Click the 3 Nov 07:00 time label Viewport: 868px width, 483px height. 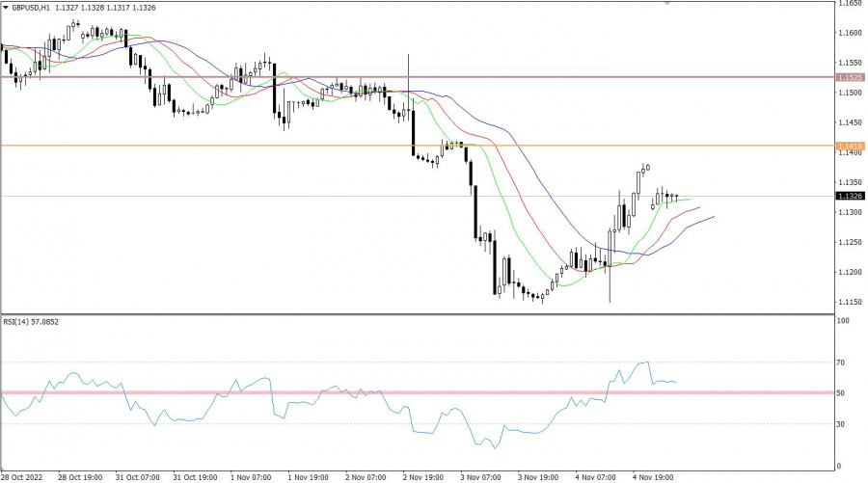(482, 476)
